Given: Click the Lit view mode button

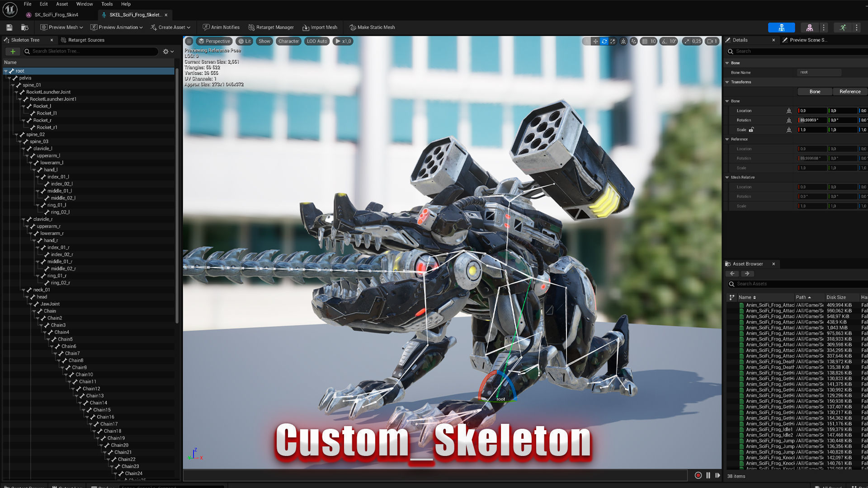Looking at the screenshot, I should tap(245, 41).
